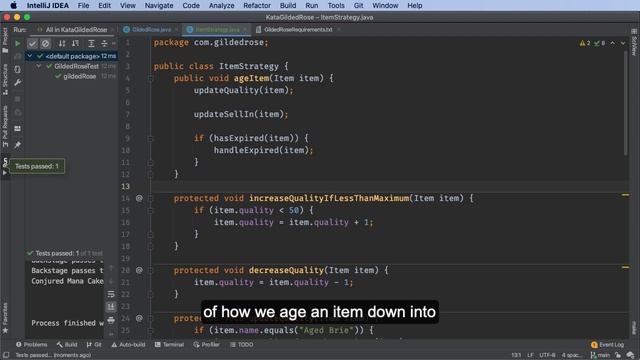Open IntelliJ IDEA application menu
This screenshot has width=640, height=360.
tap(48, 5)
